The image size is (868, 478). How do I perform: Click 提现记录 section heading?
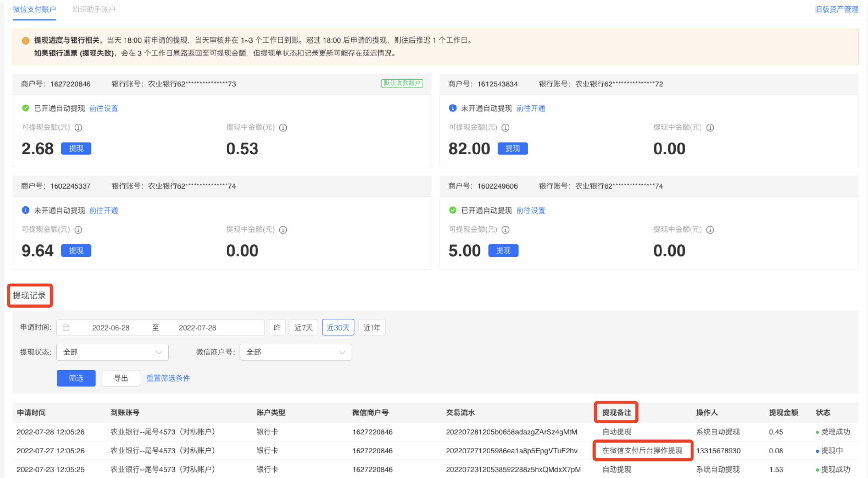tap(29, 295)
